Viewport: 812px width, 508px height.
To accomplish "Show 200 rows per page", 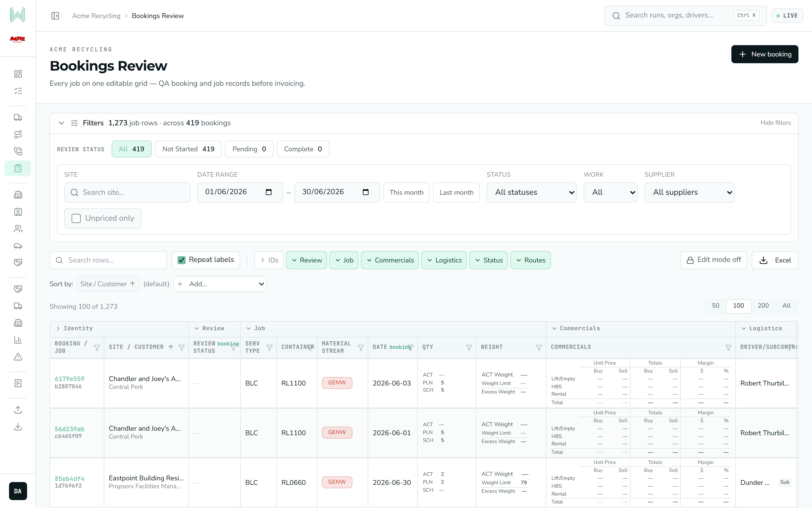I will coord(763,306).
